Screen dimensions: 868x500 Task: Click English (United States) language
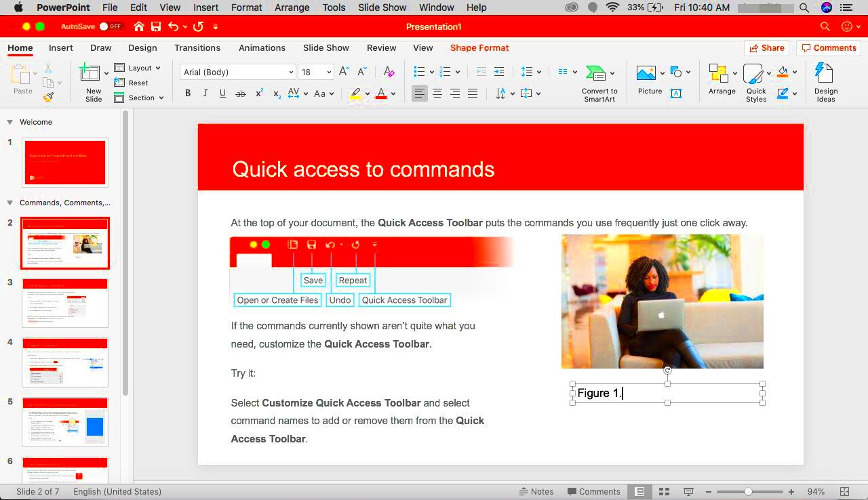[x=117, y=491]
